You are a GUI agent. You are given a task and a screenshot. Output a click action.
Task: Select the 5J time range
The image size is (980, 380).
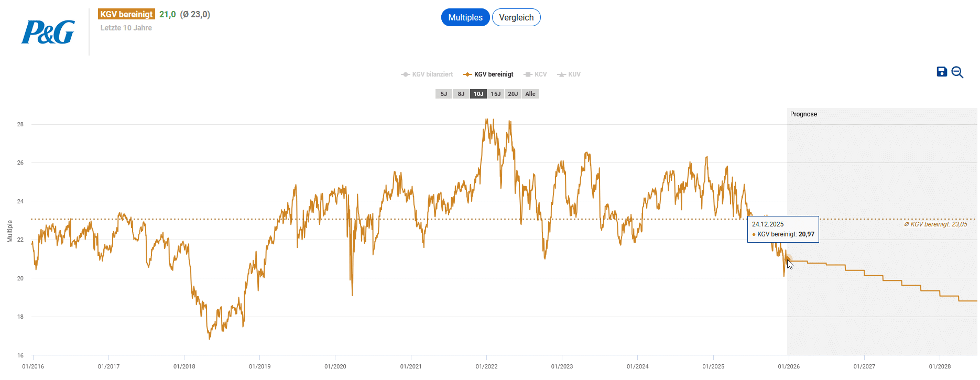click(444, 94)
